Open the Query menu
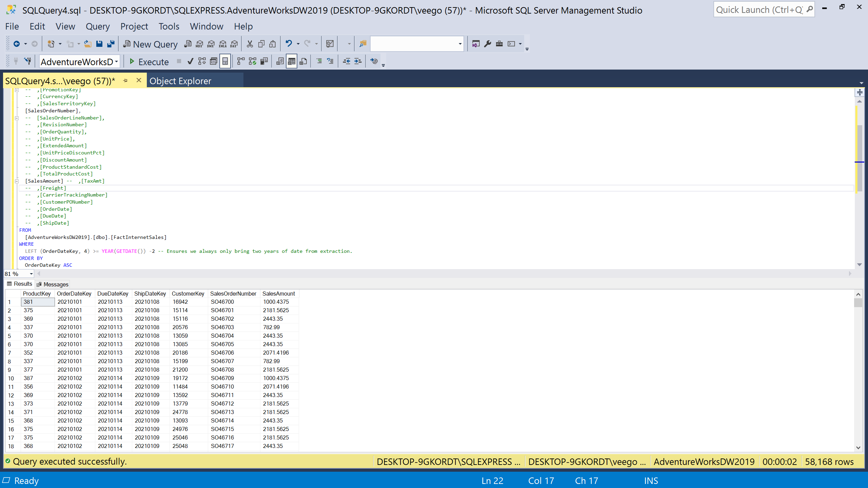The height and width of the screenshot is (488, 868). pos(98,26)
